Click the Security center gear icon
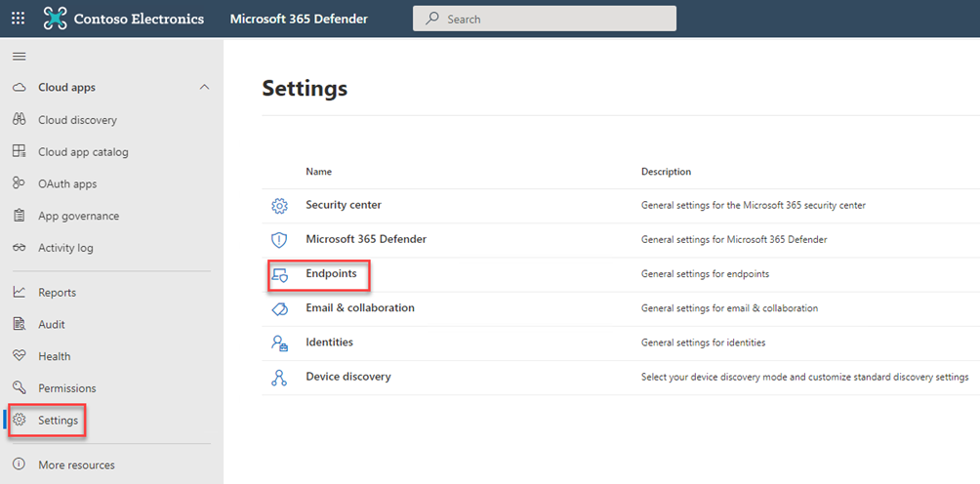This screenshot has width=980, height=484. (x=279, y=206)
